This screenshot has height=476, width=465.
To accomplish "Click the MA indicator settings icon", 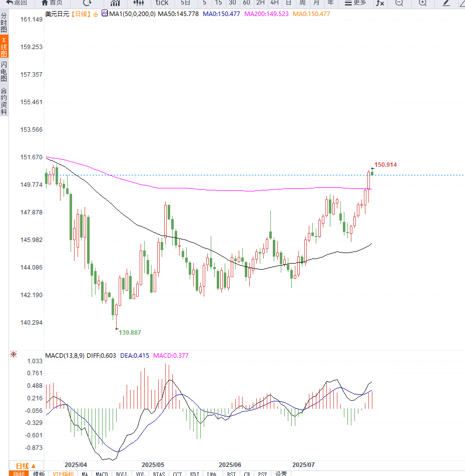I will click(x=105, y=14).
